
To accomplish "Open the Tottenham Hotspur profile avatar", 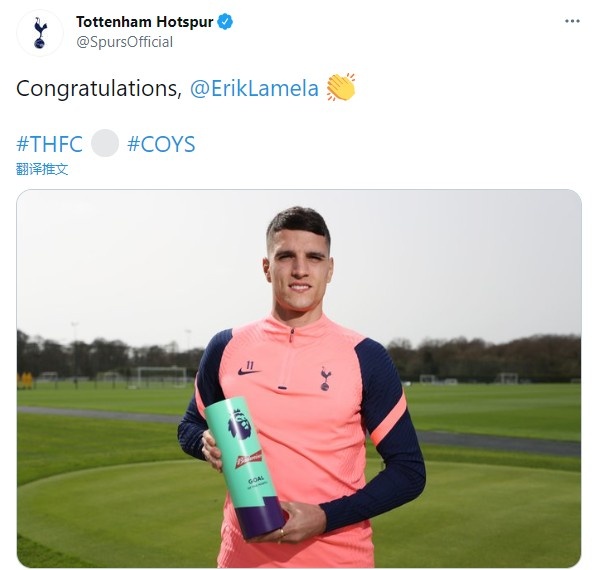I will (x=40, y=33).
